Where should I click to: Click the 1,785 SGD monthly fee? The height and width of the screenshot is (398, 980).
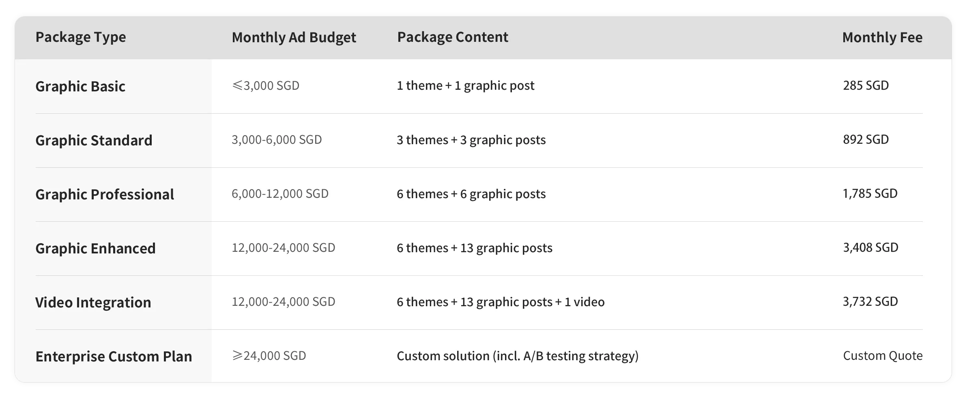click(x=870, y=194)
